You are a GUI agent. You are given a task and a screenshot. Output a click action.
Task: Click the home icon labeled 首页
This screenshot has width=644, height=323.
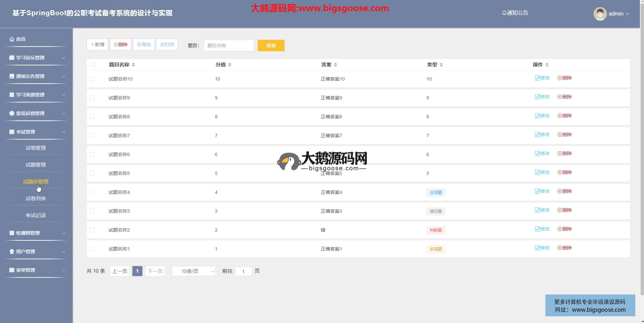pos(12,39)
